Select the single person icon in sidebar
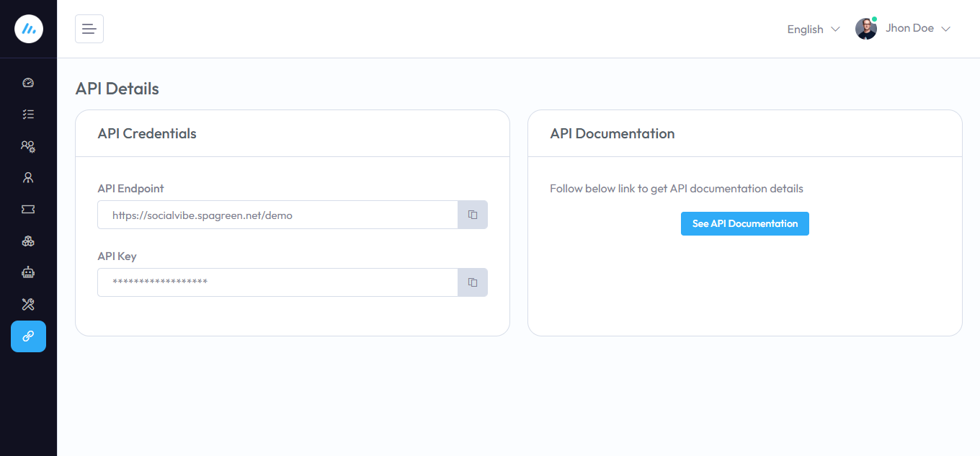980x456 pixels. click(28, 177)
